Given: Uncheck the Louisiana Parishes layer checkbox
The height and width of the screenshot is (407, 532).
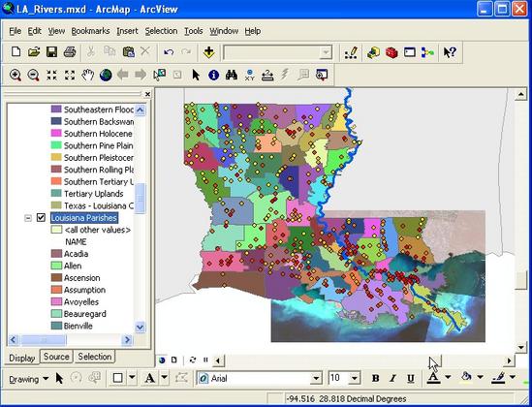Looking at the screenshot, I should pyautogui.click(x=41, y=218).
